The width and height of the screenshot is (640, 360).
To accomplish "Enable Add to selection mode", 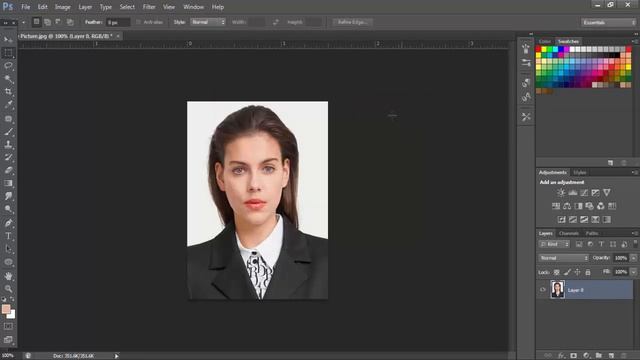I will 48,22.
